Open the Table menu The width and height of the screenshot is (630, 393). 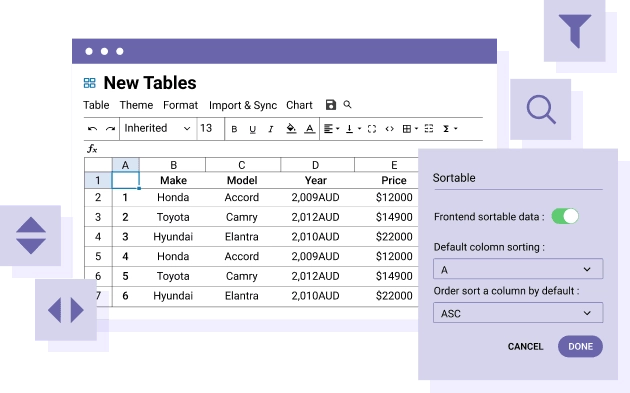[96, 105]
